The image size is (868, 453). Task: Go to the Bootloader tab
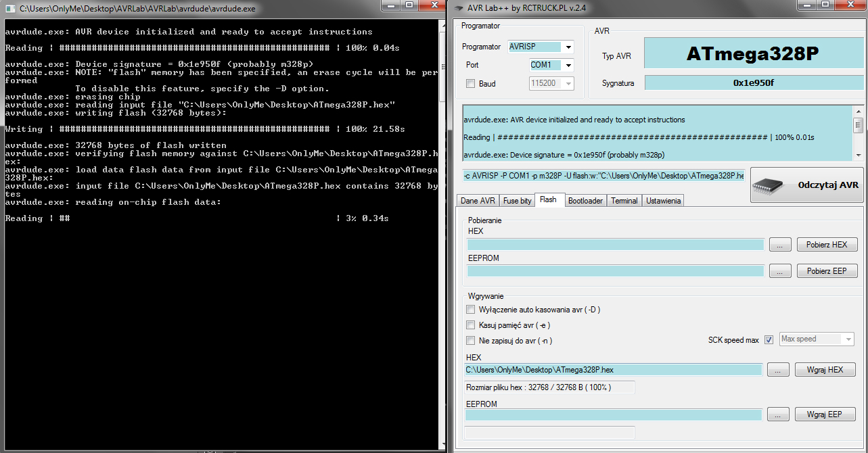click(x=585, y=201)
